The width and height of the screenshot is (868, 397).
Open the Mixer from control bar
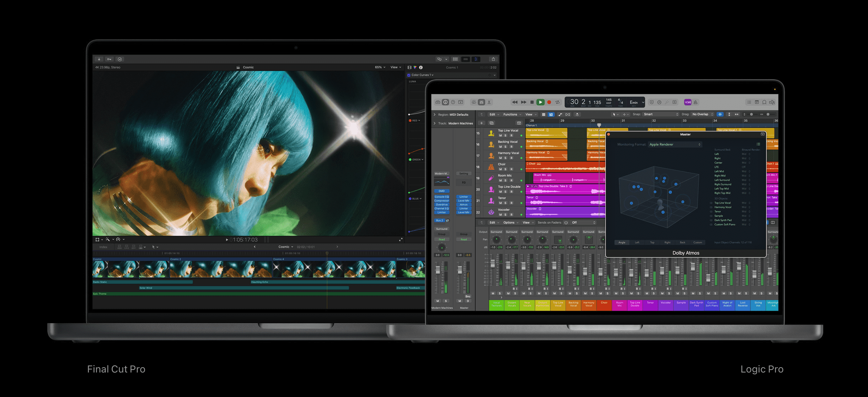481,102
